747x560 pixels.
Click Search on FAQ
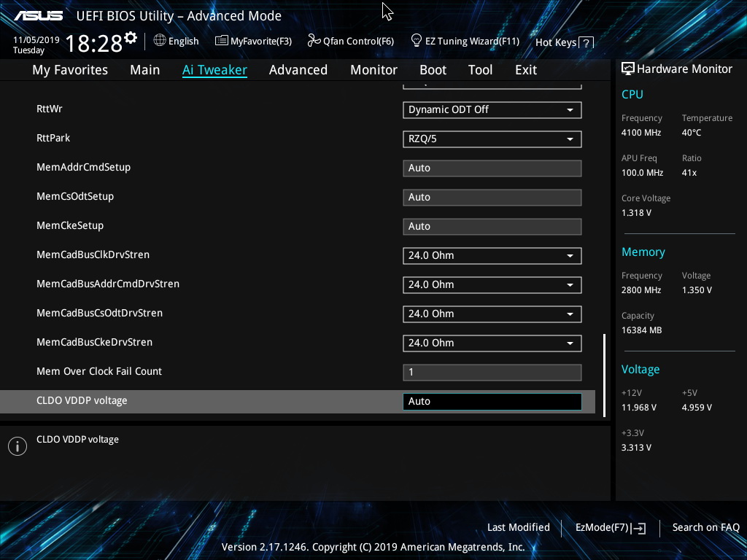[x=706, y=527]
